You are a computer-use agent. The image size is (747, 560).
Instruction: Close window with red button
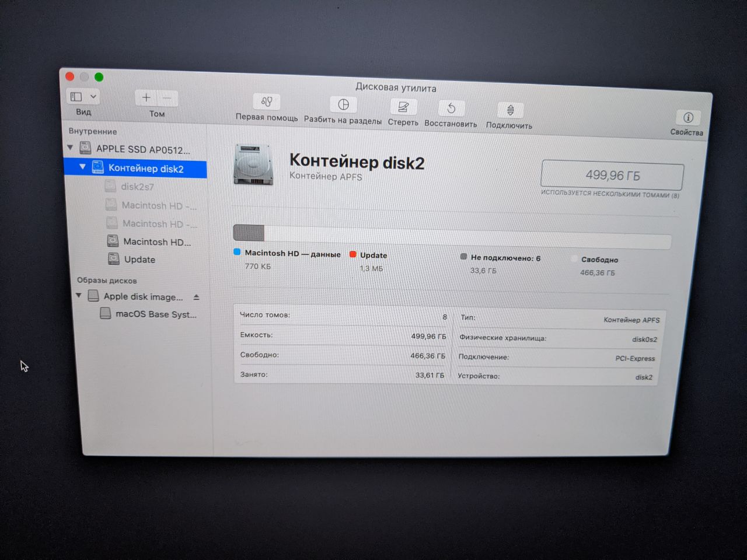70,76
